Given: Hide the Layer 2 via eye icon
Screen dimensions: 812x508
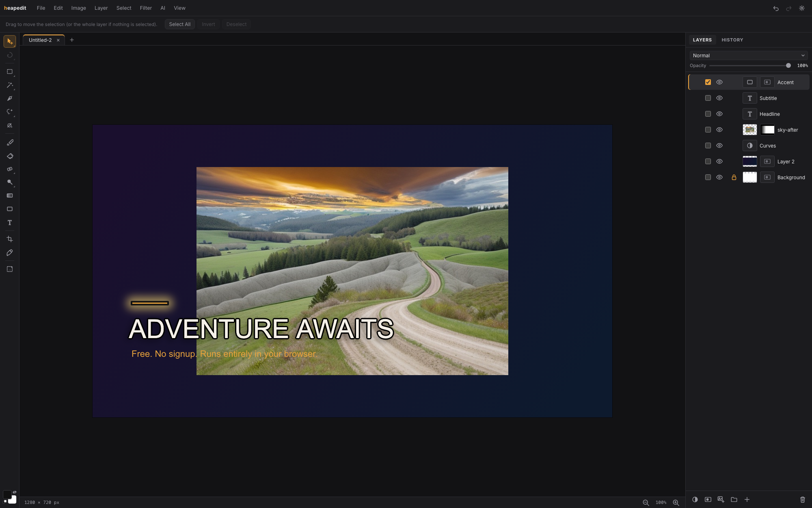Looking at the screenshot, I should (719, 161).
